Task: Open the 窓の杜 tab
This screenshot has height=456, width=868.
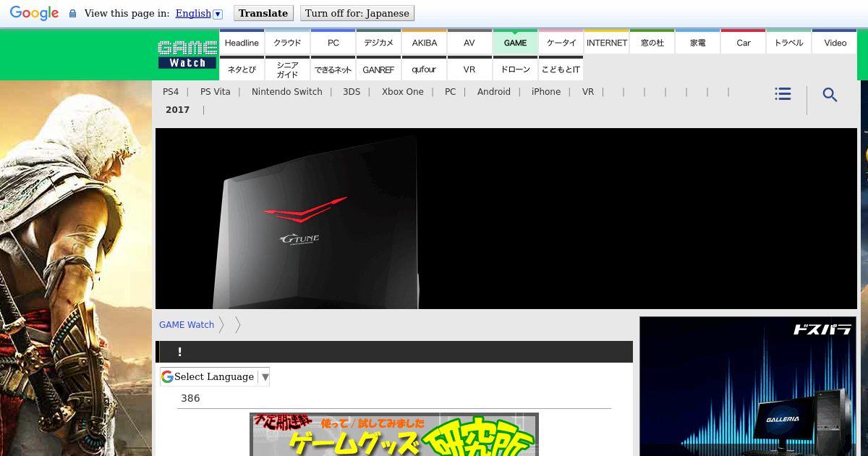Action: pos(652,42)
